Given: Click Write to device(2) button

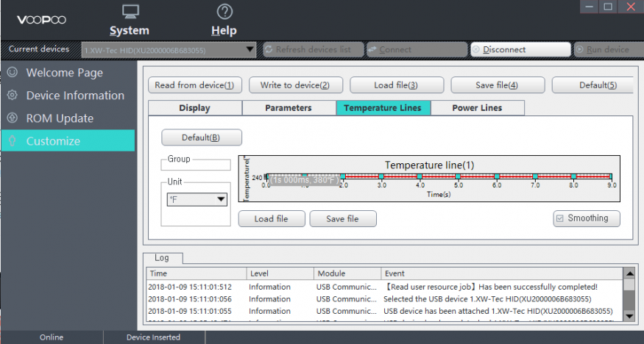Looking at the screenshot, I should 295,85.
